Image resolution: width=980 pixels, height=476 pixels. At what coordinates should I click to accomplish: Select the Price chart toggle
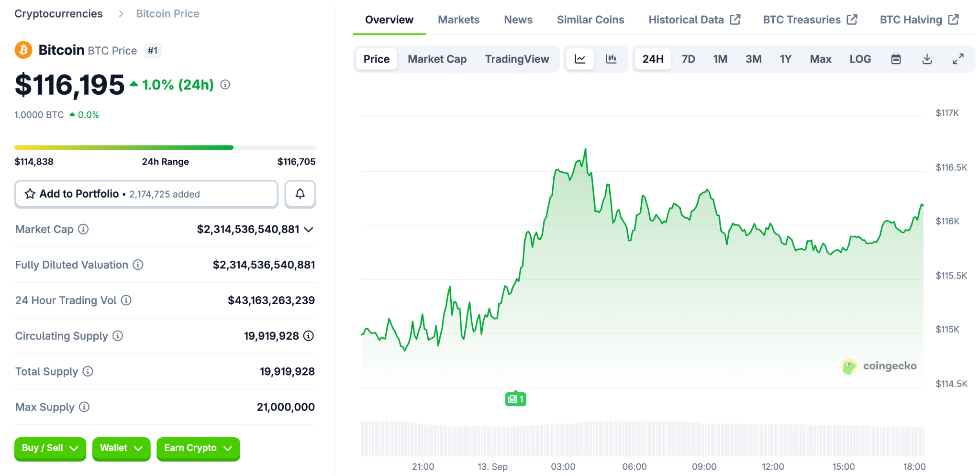(377, 59)
